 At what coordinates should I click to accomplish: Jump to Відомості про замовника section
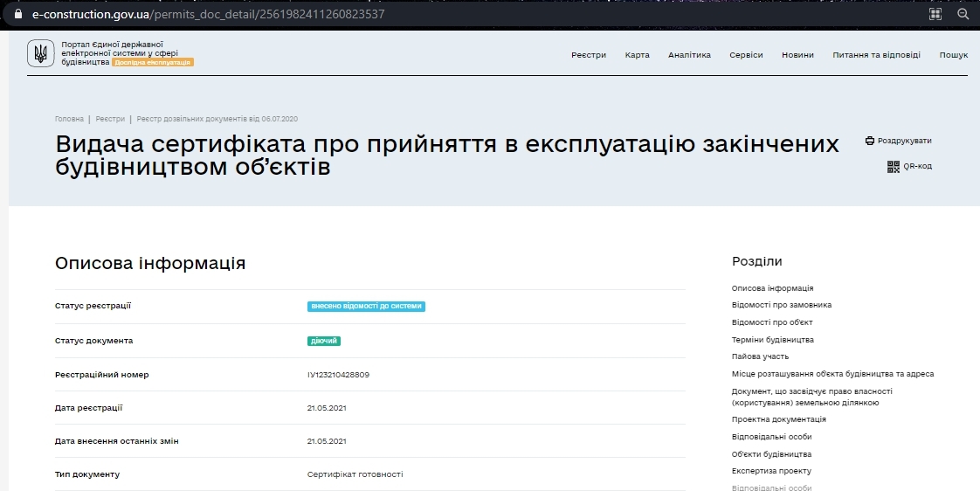[x=782, y=305]
